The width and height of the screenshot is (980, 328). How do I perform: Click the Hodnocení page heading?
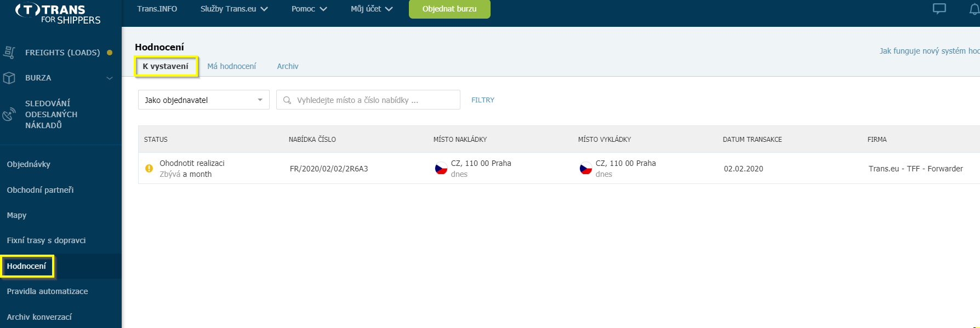[159, 47]
